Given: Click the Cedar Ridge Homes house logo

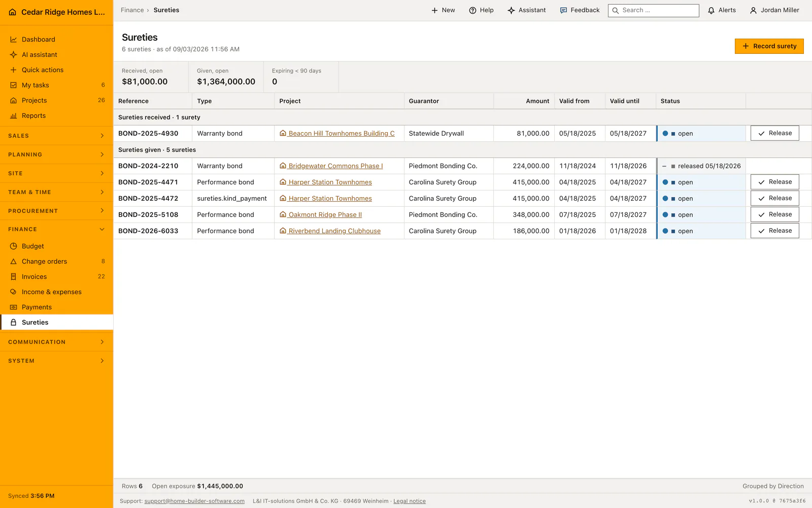Looking at the screenshot, I should (13, 12).
